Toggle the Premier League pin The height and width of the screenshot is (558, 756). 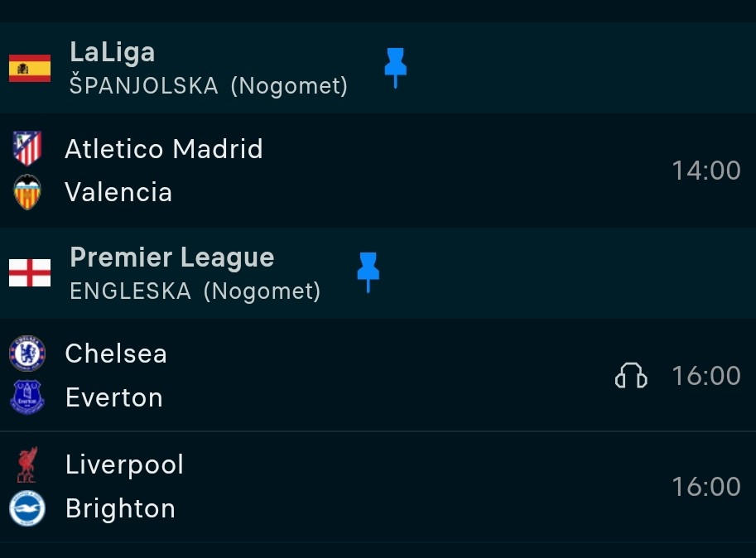(x=368, y=272)
